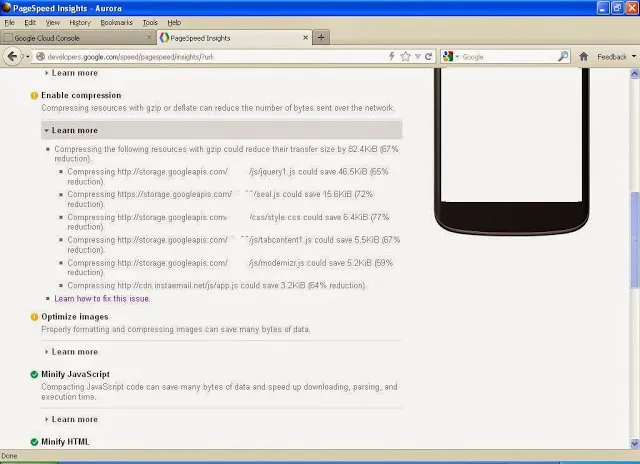Click the Google Cloud Console tab favicon
640x464 pixels.
[x=7, y=38]
